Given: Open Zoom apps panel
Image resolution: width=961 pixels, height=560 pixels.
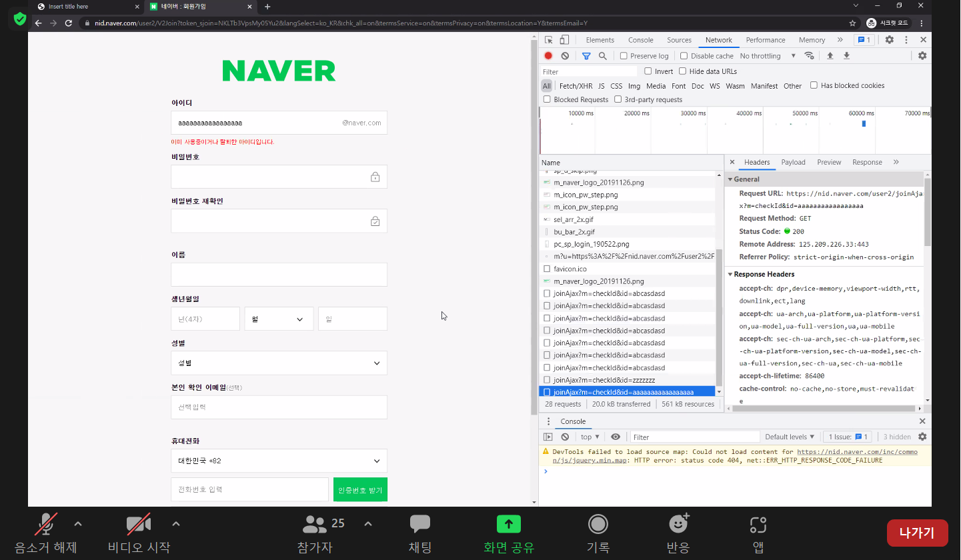Looking at the screenshot, I should coord(758,533).
